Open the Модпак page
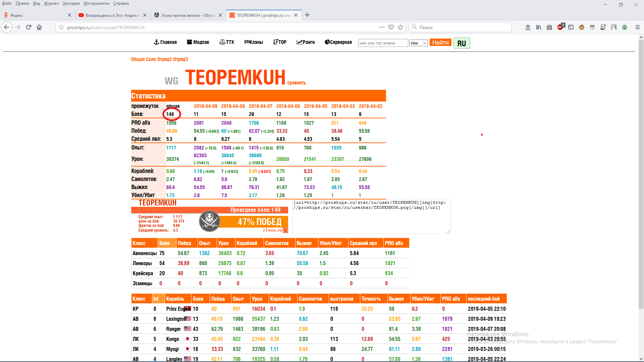644x362 pixels. coord(198,42)
